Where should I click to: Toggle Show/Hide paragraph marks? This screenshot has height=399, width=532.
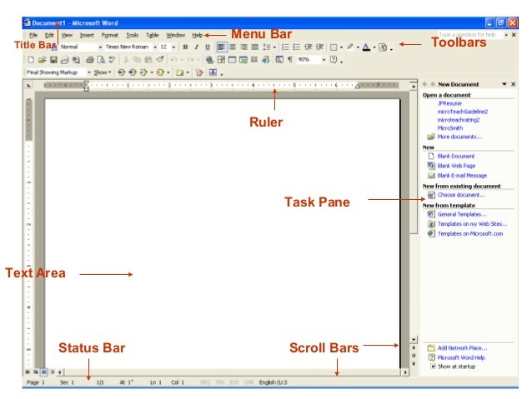click(290, 60)
